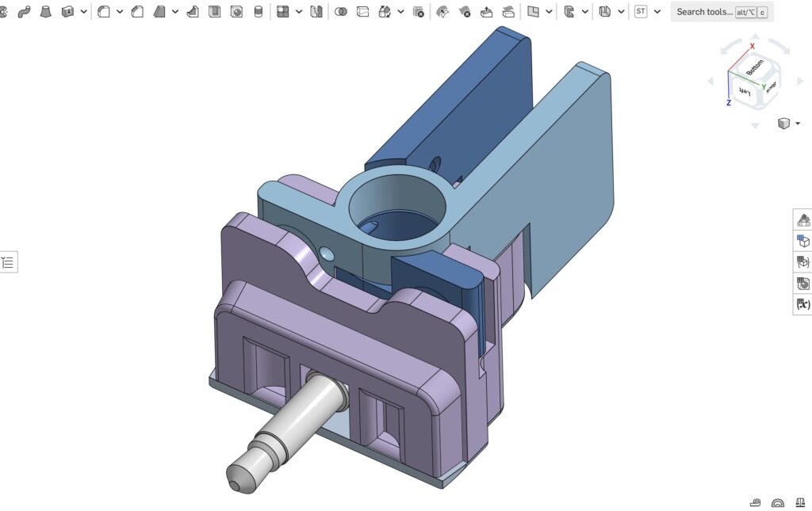
Task: Click the Bottom face of view cube
Action: [754, 67]
